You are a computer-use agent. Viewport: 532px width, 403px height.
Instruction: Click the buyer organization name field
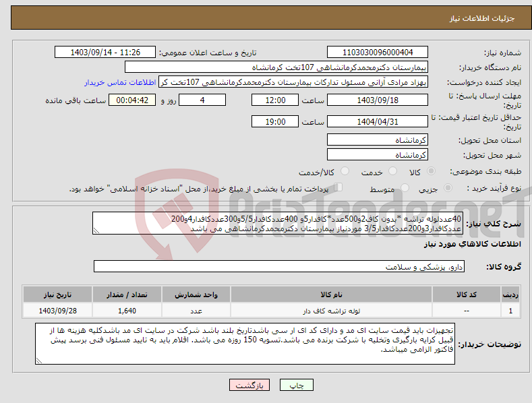point(276,67)
